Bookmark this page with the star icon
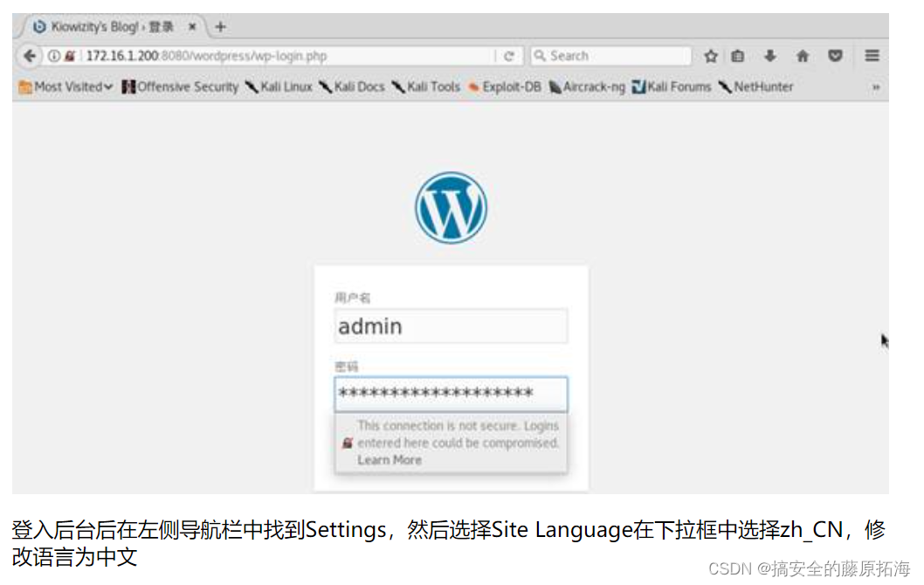 click(711, 56)
